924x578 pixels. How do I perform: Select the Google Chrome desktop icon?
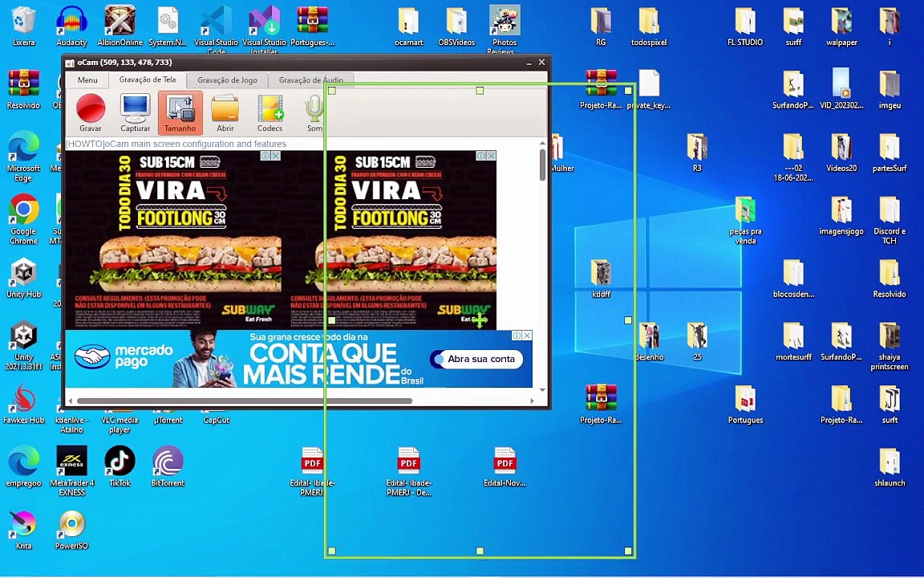23,219
